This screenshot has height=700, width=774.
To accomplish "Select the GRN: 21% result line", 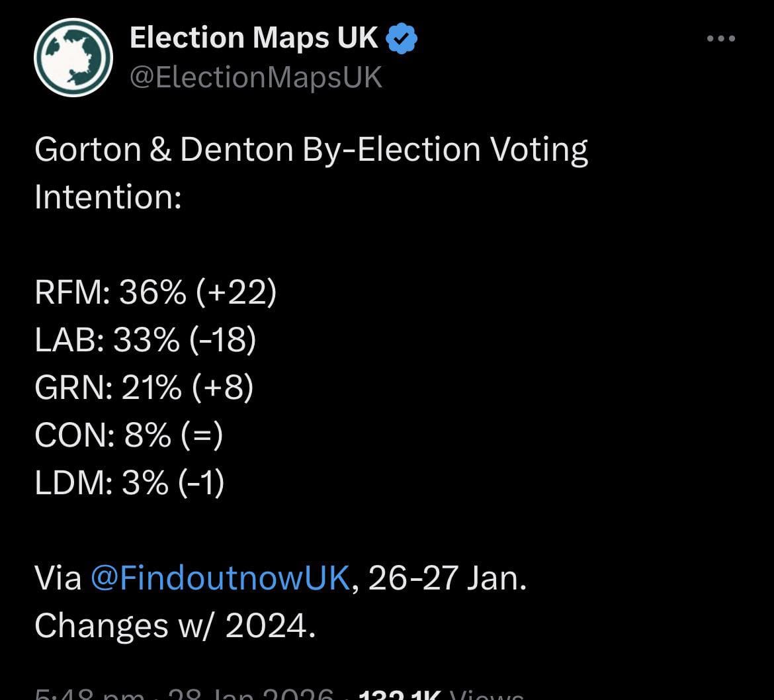I will [x=144, y=388].
